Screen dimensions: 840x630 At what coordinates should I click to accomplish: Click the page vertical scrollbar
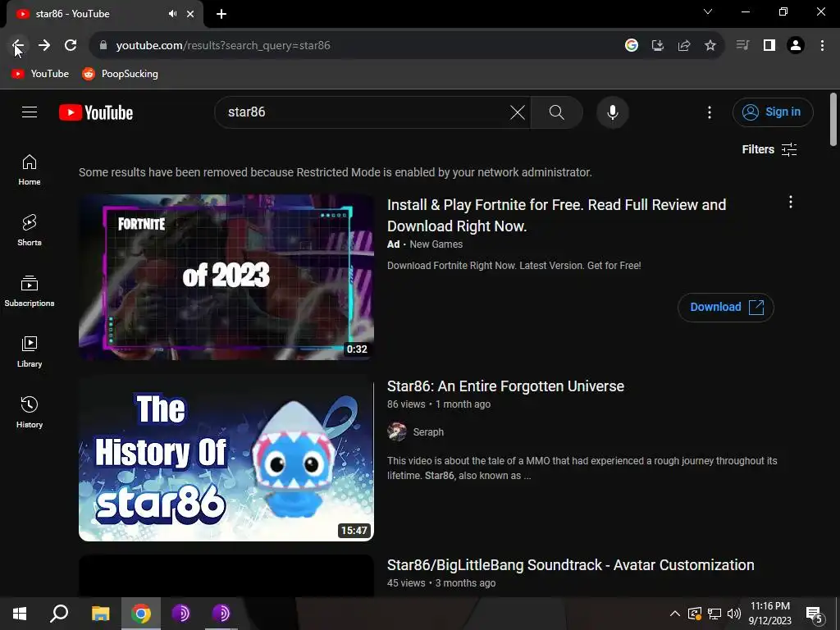(833, 119)
